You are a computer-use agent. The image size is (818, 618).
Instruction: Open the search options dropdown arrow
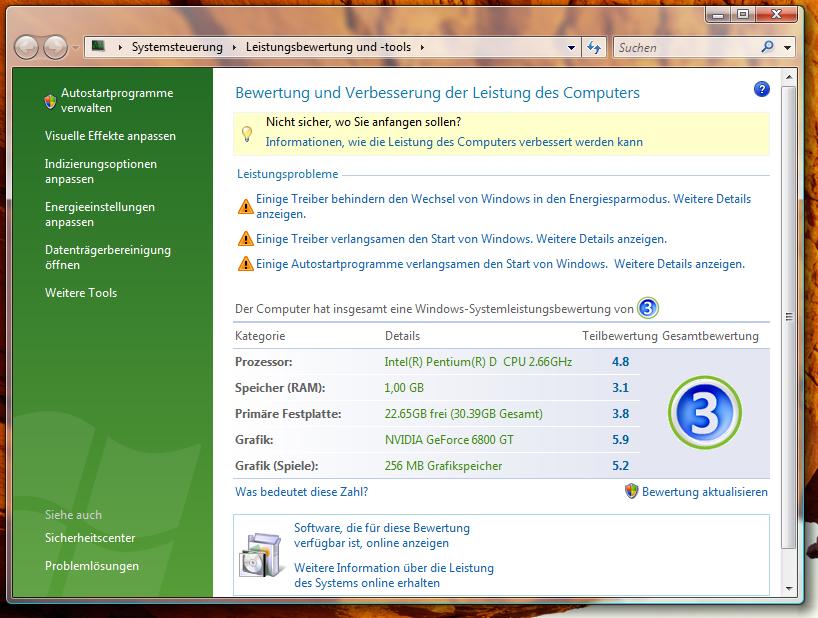coord(787,47)
